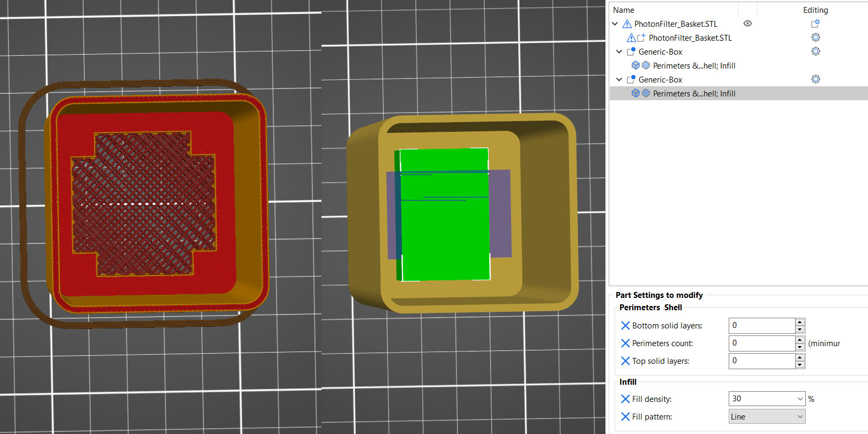This screenshot has width=868, height=434.
Task: Remove the Fill pattern override
Action: point(625,417)
